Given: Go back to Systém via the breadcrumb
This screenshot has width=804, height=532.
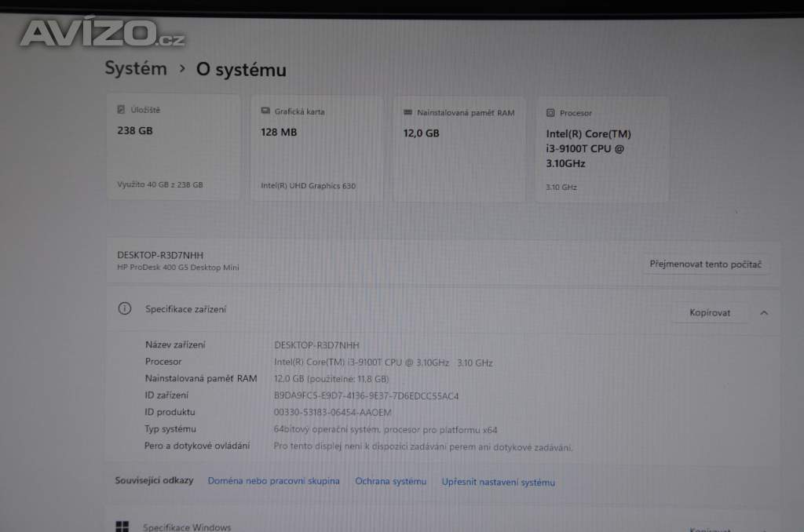Looking at the screenshot, I should [x=136, y=68].
